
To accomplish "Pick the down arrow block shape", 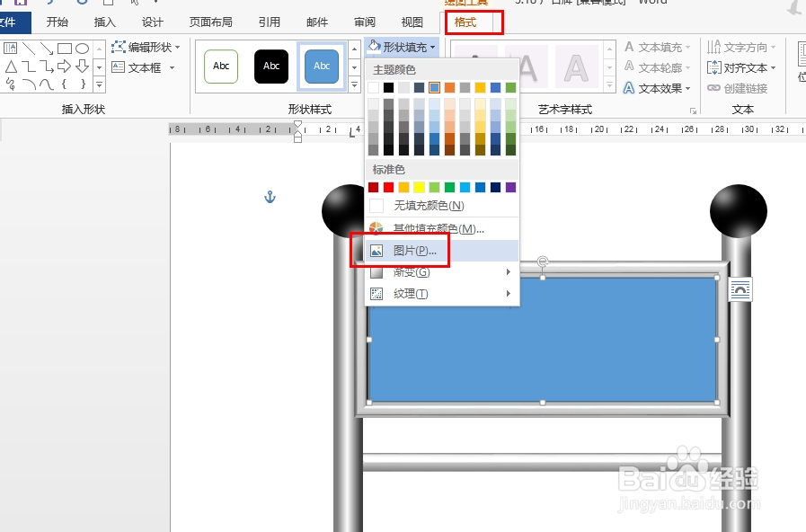I will click(82, 66).
